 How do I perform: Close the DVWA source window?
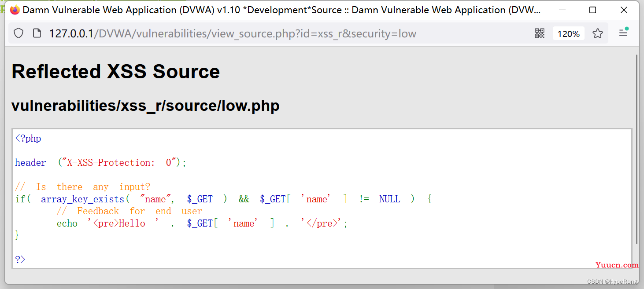(624, 10)
